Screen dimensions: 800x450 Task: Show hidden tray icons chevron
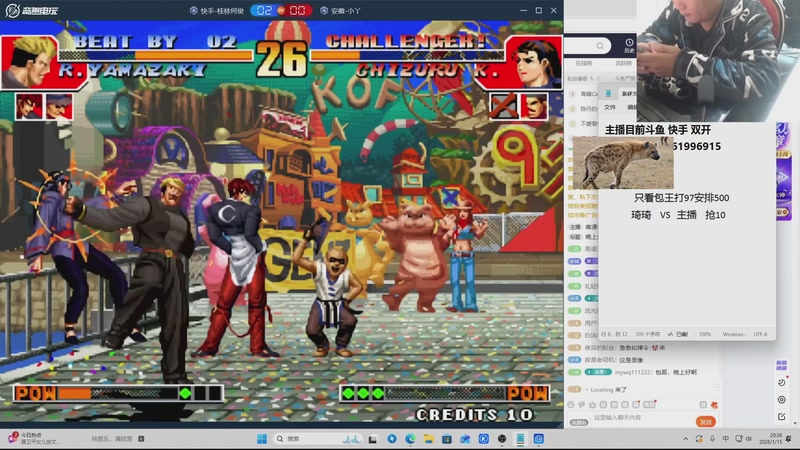click(686, 439)
